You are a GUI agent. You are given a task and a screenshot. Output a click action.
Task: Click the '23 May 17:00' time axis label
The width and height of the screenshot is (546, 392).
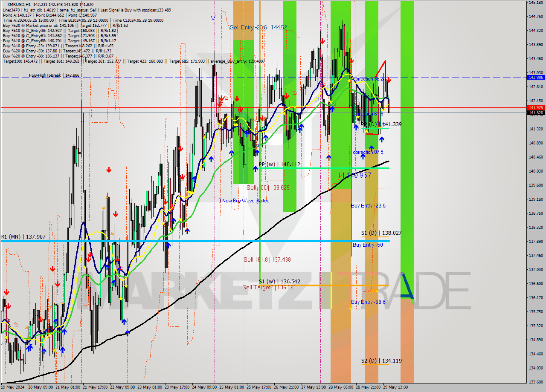(177, 387)
